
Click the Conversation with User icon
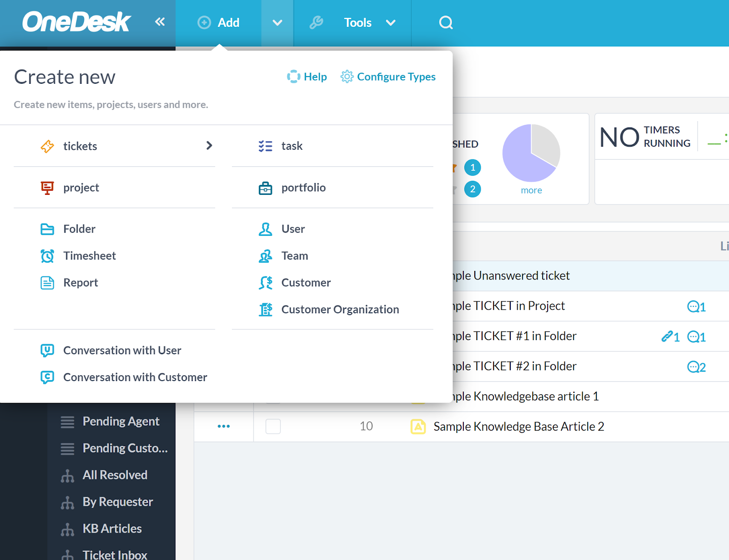(x=47, y=351)
